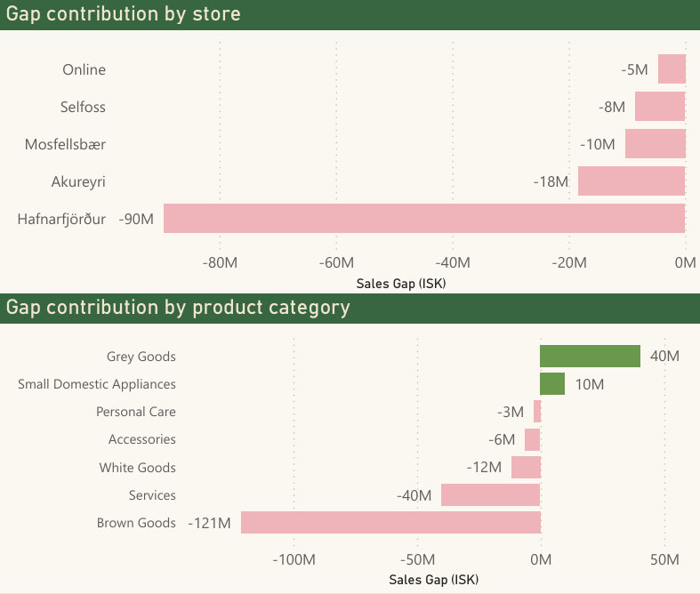This screenshot has width=700, height=594.
Task: Select the Brown Goods -121M bar
Action: (390, 523)
